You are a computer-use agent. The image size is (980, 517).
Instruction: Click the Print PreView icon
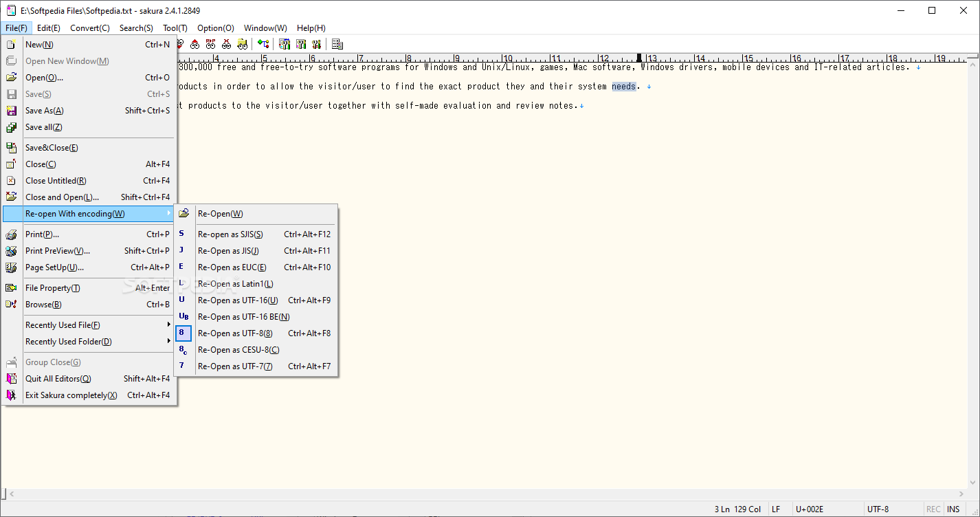click(x=11, y=251)
